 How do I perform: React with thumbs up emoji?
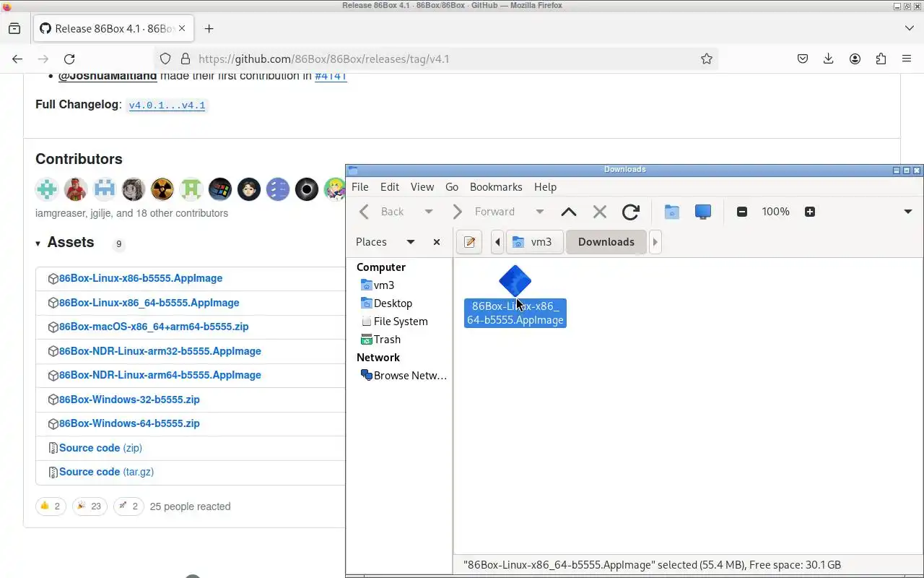pyautogui.click(x=51, y=506)
